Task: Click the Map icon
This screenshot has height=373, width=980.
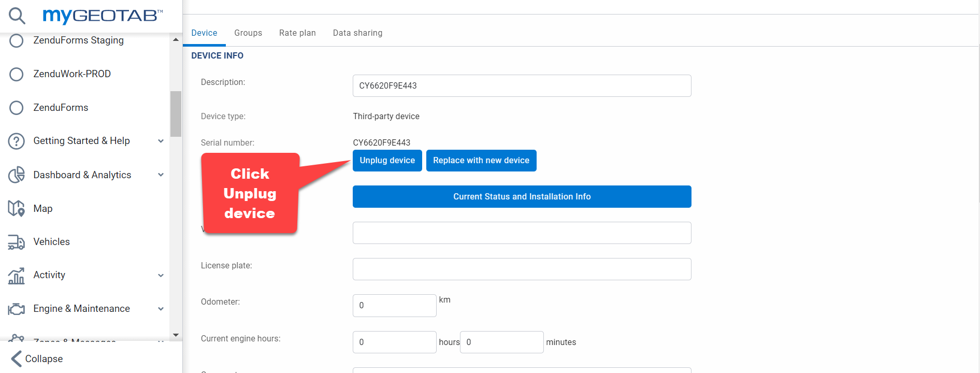Action: tap(17, 208)
